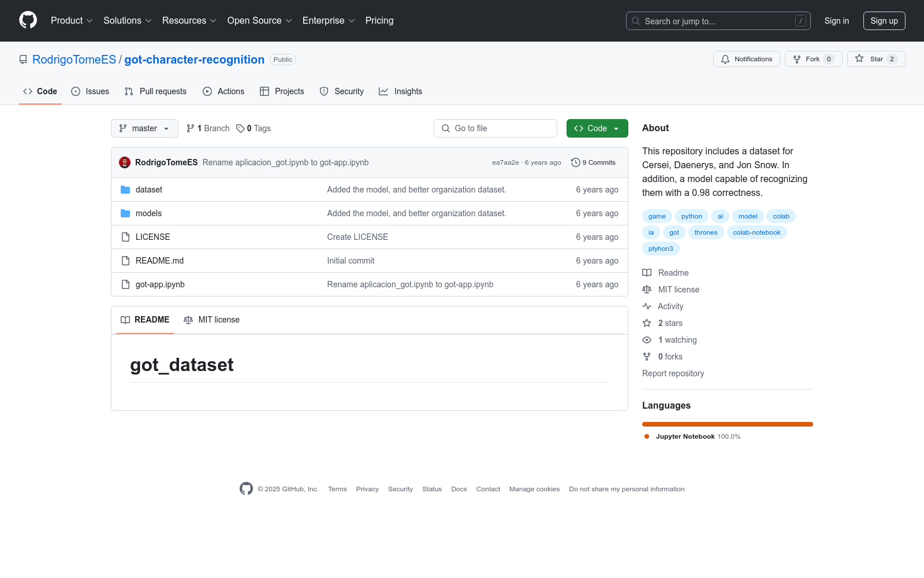This screenshot has height=578, width=924.
Task: Expand the Enterprise dropdown
Action: (x=329, y=21)
